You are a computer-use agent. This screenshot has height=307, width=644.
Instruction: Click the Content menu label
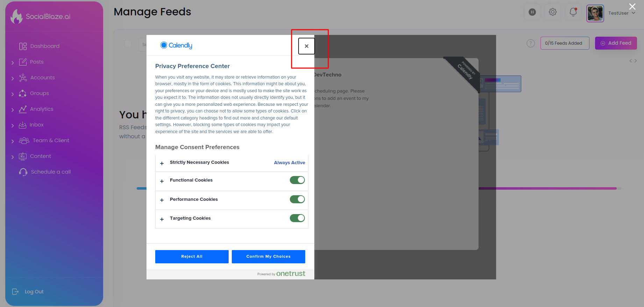[x=41, y=156]
